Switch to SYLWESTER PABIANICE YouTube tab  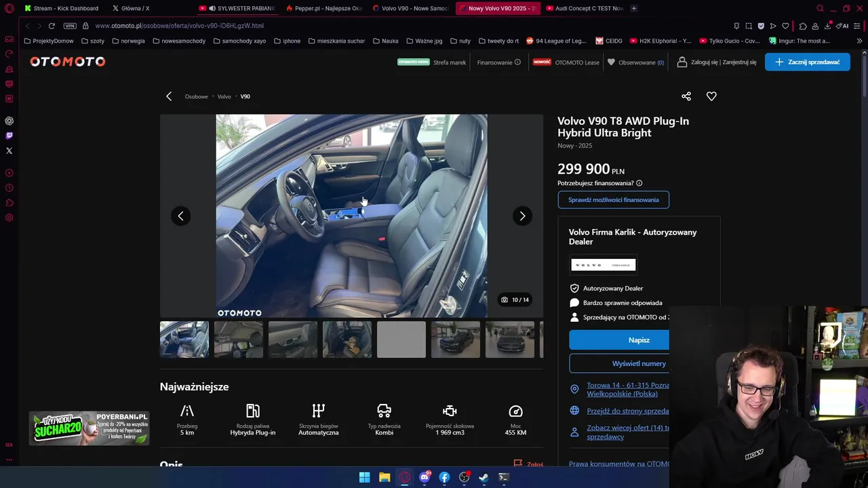237,8
